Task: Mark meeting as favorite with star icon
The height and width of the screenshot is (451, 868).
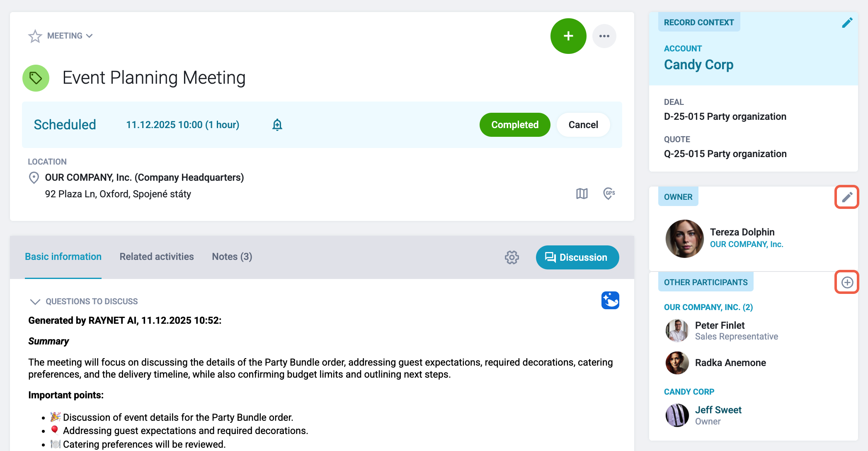Action: click(x=35, y=36)
